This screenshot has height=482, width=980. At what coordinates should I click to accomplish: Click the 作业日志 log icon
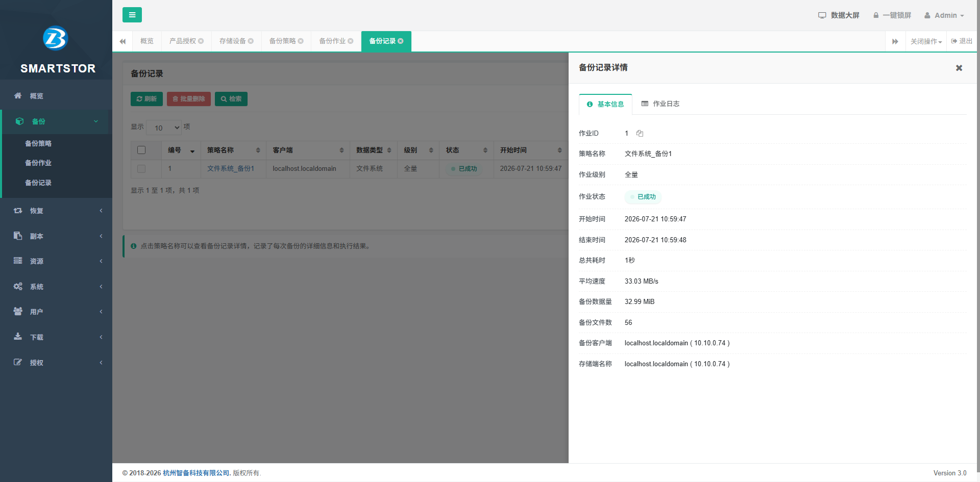point(645,104)
